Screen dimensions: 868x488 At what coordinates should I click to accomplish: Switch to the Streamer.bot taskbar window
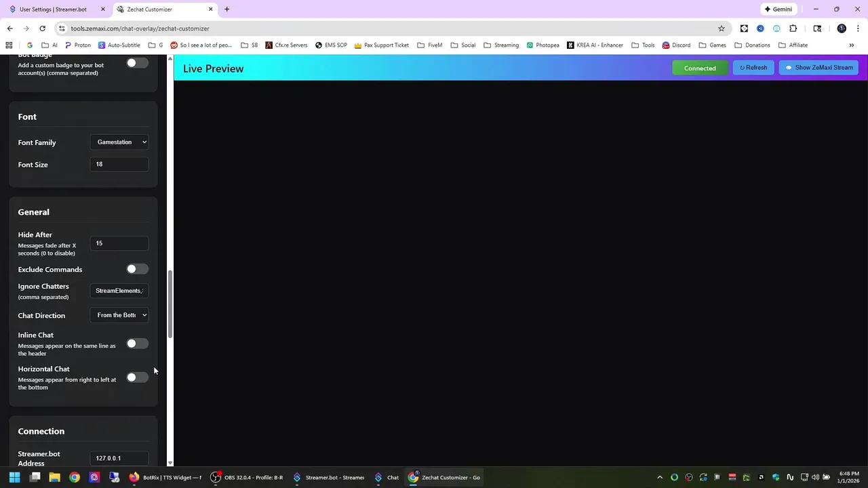pyautogui.click(x=328, y=477)
